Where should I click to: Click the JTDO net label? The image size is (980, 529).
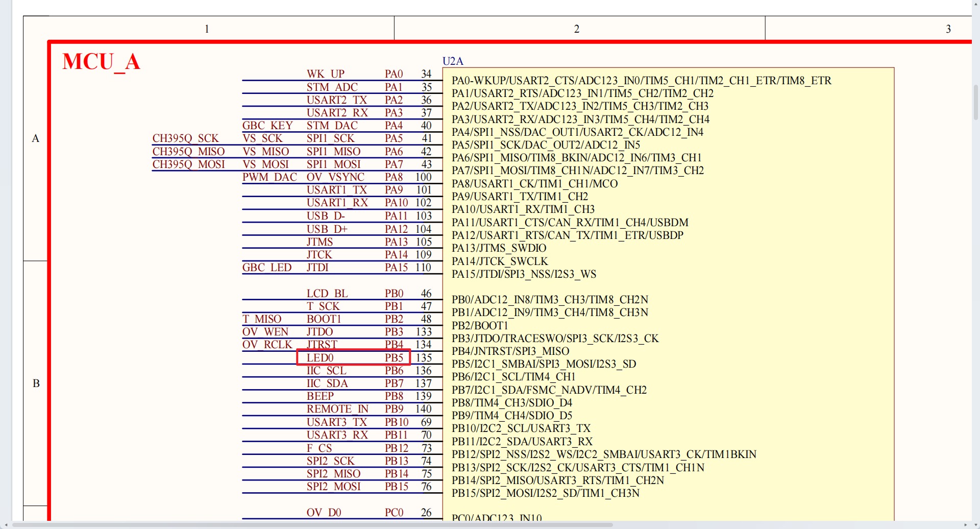320,332
